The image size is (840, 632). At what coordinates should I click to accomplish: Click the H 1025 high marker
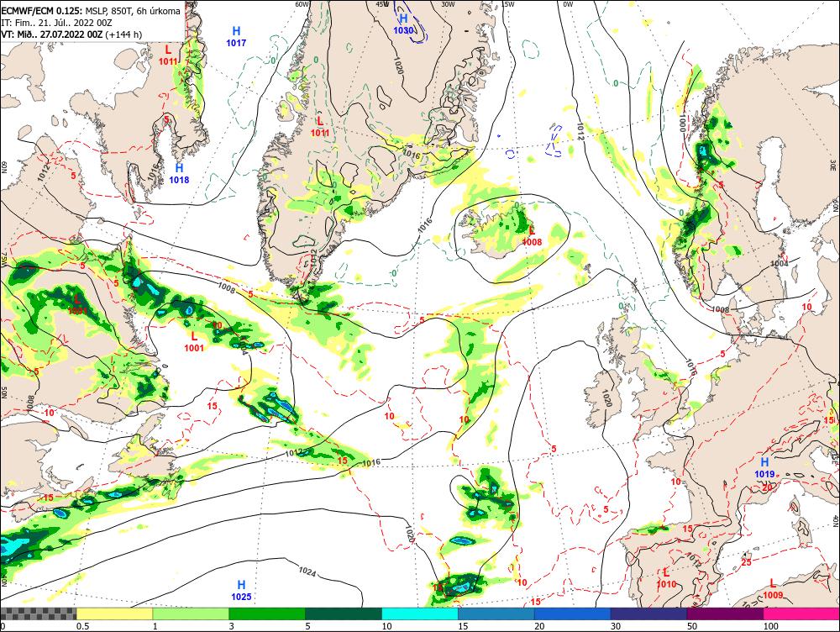(241, 590)
